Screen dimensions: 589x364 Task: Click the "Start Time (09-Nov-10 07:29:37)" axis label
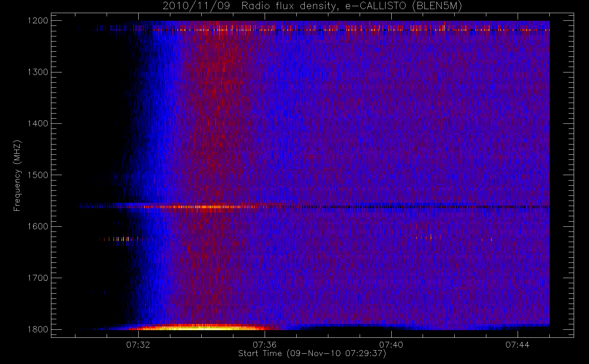312,353
